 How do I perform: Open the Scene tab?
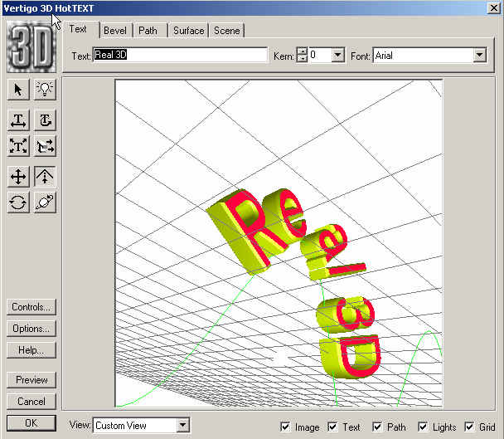(x=227, y=31)
